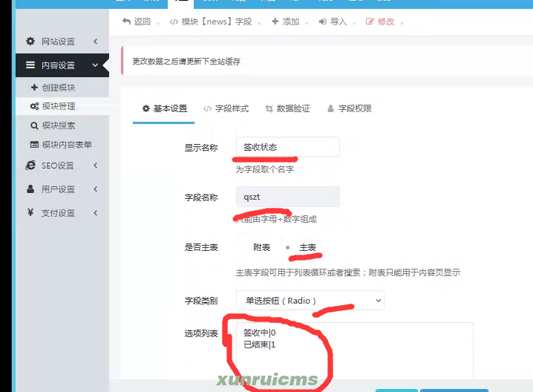Click the user icon for 用户设置
This screenshot has height=392, width=533.
(30, 189)
